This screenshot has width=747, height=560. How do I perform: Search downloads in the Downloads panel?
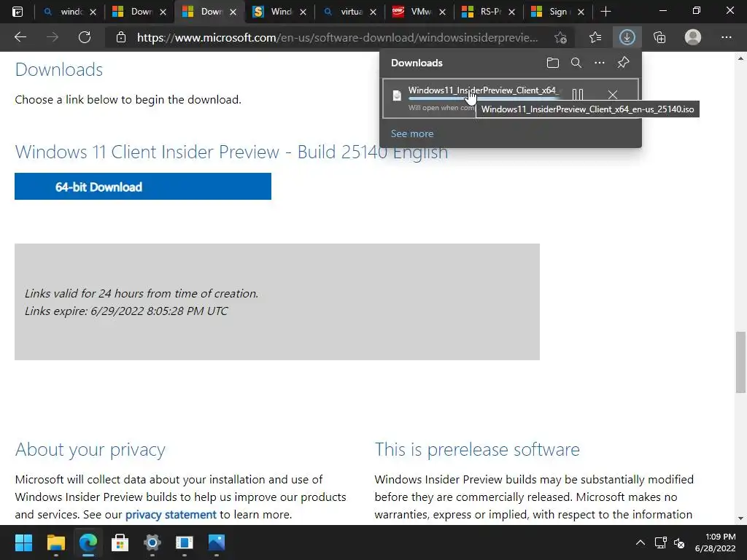pos(576,63)
